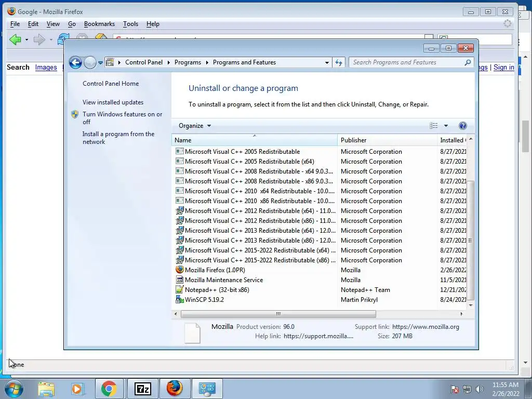The image size is (532, 399).
Task: Open the Organize dropdown menu
Action: click(x=195, y=126)
